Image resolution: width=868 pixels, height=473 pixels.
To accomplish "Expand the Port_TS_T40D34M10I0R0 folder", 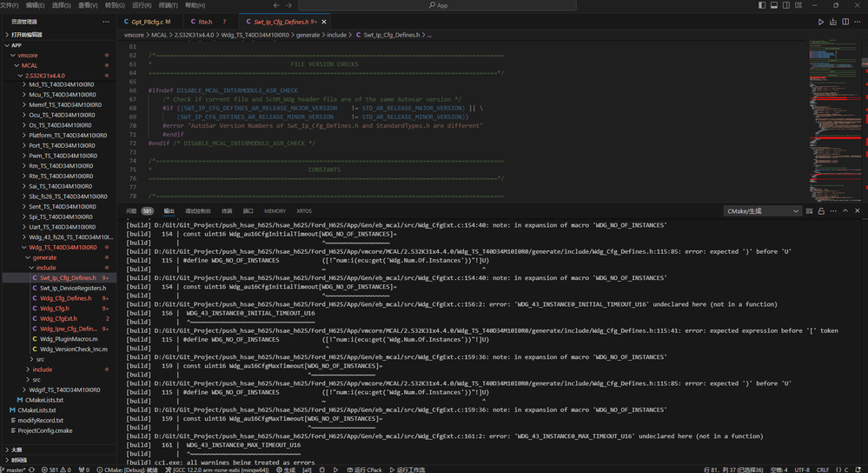I will (58, 146).
